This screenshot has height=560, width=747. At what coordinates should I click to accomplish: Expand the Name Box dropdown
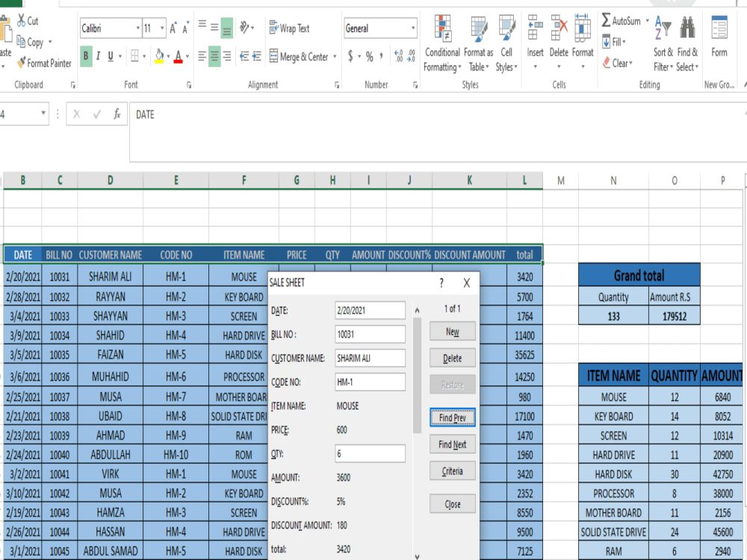[x=43, y=113]
